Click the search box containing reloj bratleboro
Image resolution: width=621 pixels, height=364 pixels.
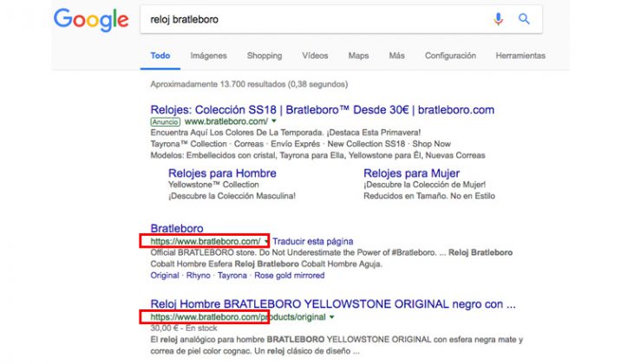(x=312, y=19)
